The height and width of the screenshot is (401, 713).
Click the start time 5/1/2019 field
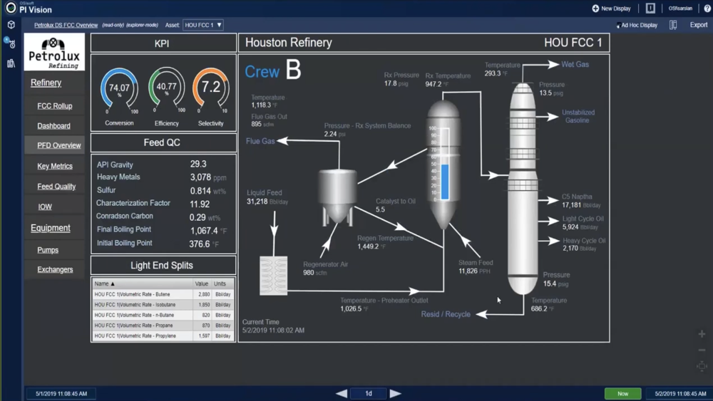point(61,394)
